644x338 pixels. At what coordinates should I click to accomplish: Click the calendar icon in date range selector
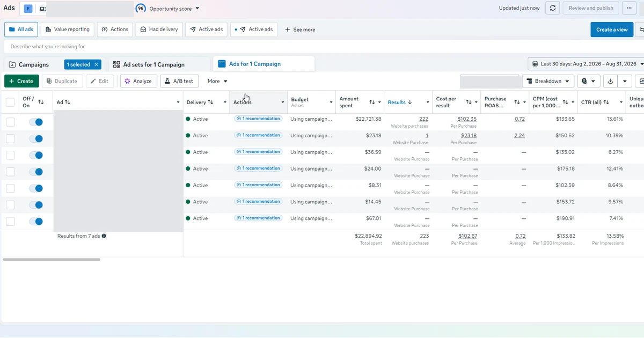tap(535, 64)
